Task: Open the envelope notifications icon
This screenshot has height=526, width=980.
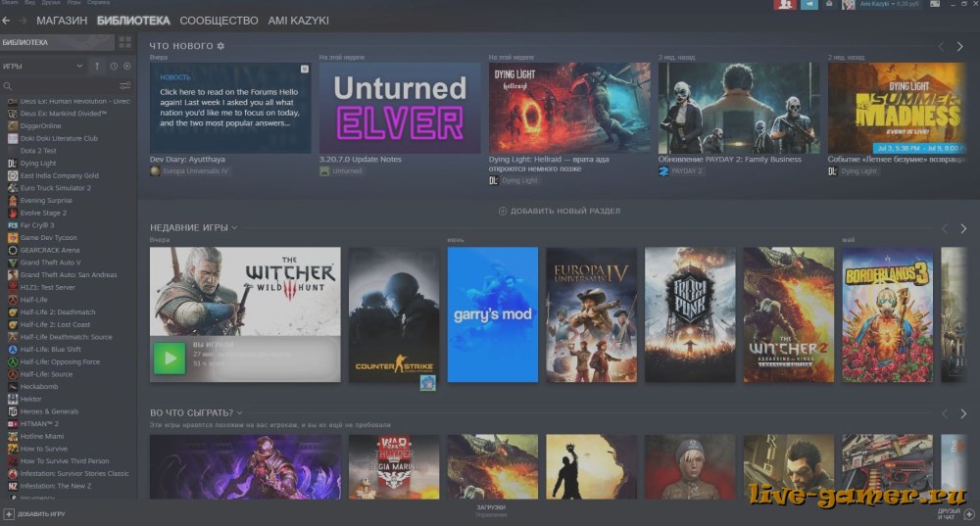Action: pos(831,5)
